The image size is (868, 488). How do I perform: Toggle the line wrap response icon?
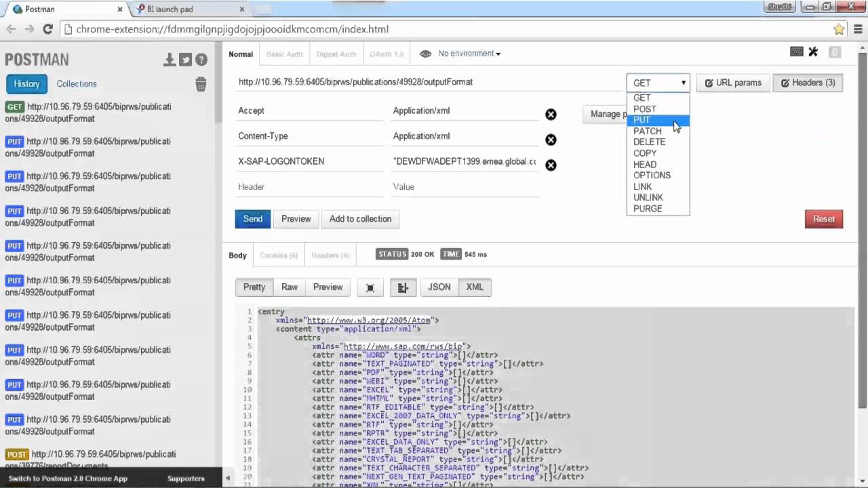[403, 287]
